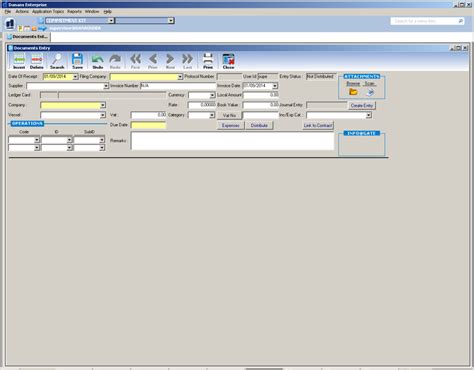Screen dimensions: 474x370
Task: Expand the Filing Company dropdown
Action: pyautogui.click(x=180, y=77)
